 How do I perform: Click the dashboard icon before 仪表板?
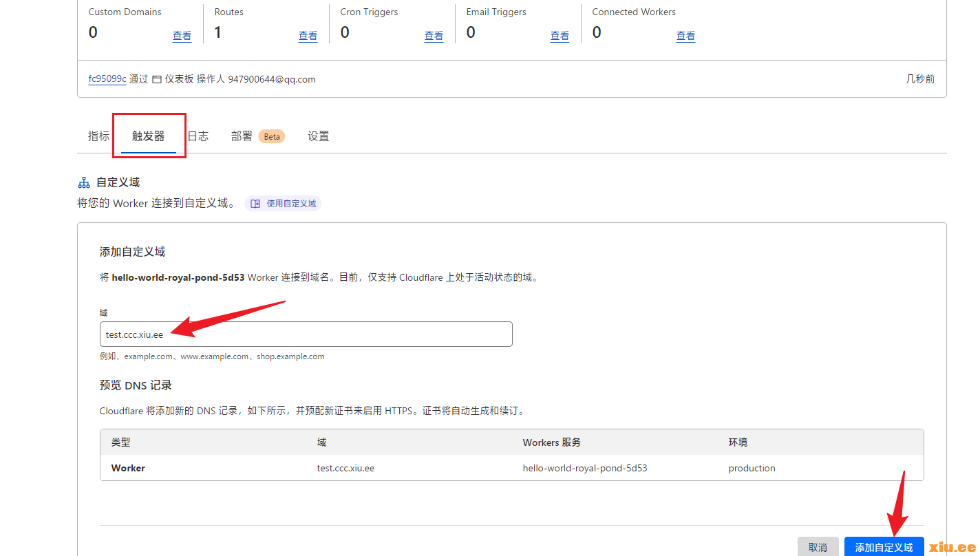coord(157,80)
